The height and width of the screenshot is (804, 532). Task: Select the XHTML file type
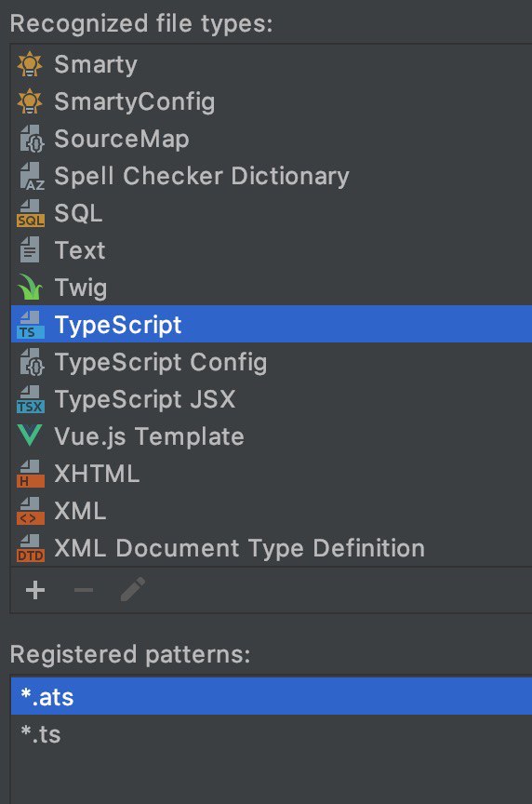coord(272,474)
